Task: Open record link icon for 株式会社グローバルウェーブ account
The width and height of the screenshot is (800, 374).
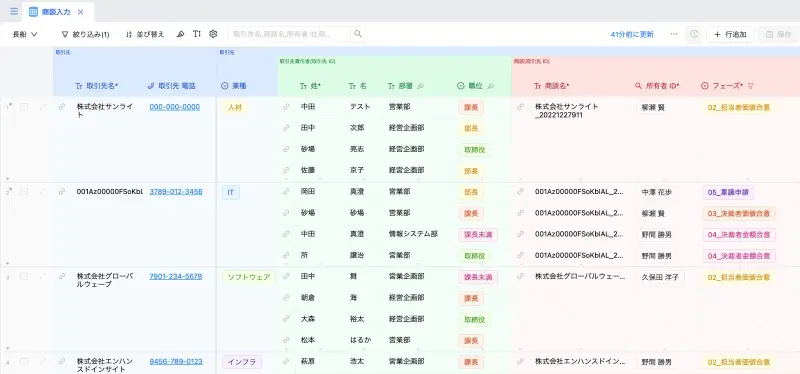Action: (62, 276)
